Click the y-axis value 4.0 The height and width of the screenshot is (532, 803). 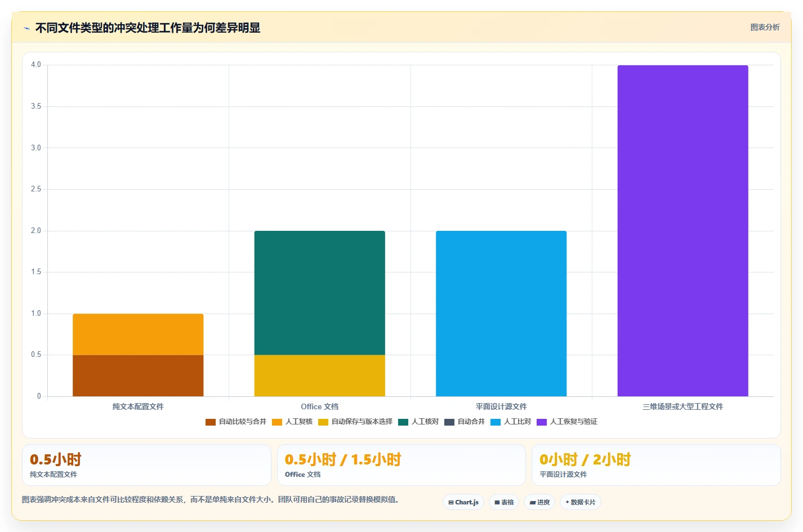point(36,65)
